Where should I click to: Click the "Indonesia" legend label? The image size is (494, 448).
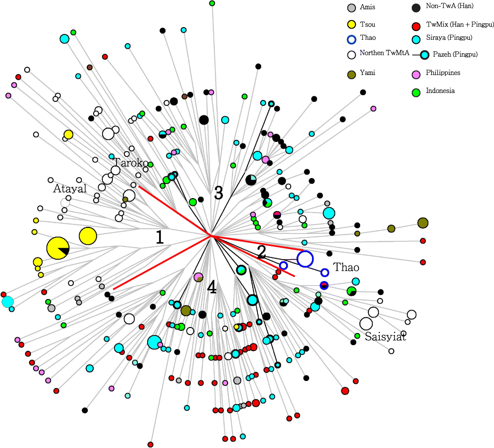[440, 91]
